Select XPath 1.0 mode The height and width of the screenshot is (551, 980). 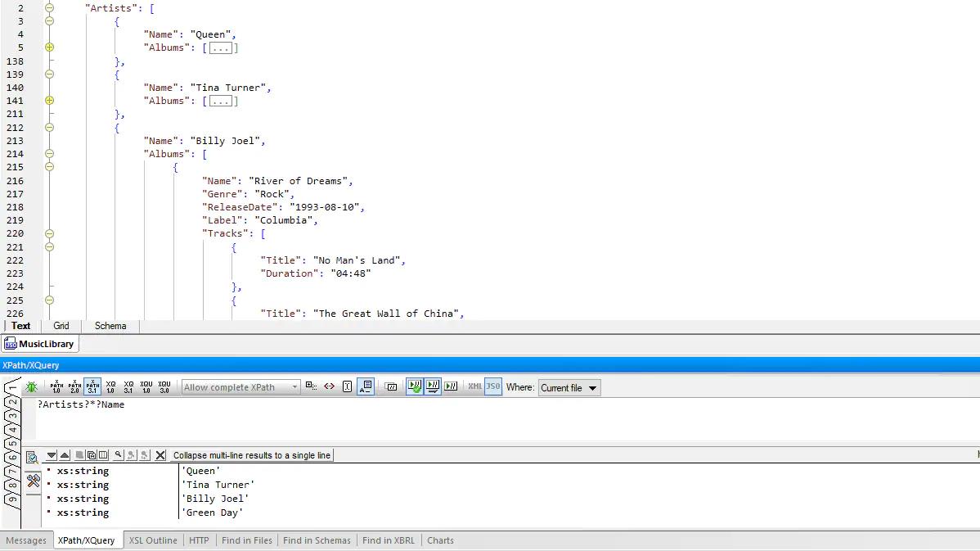click(x=56, y=387)
